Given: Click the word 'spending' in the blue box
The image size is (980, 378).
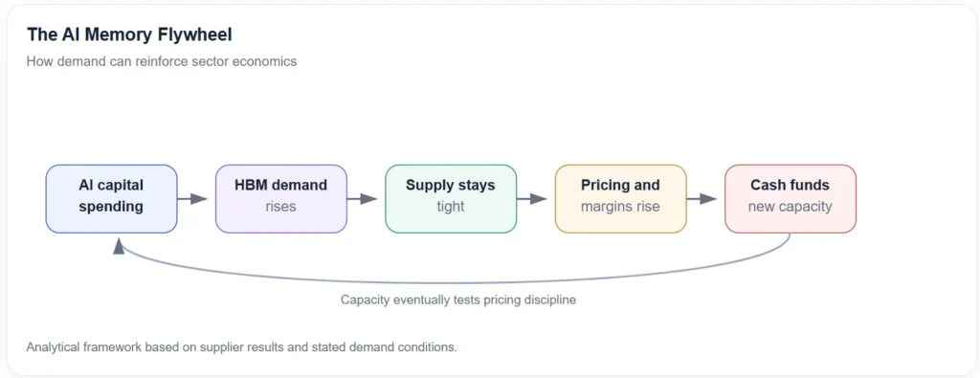Looking at the screenshot, I should (x=111, y=207).
